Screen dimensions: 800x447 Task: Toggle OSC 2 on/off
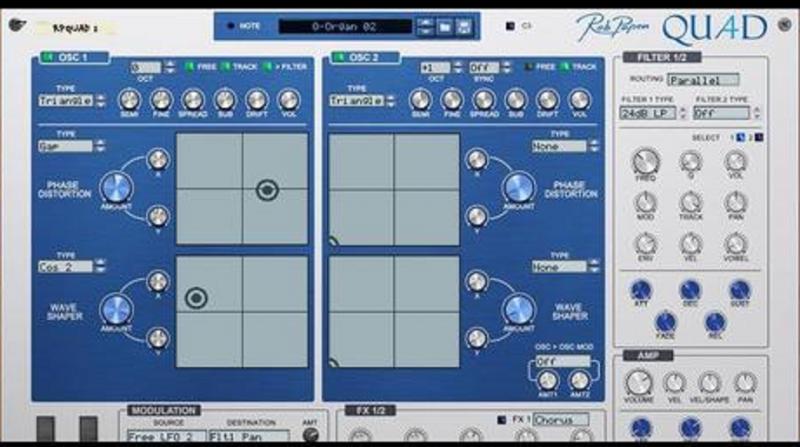coord(339,57)
